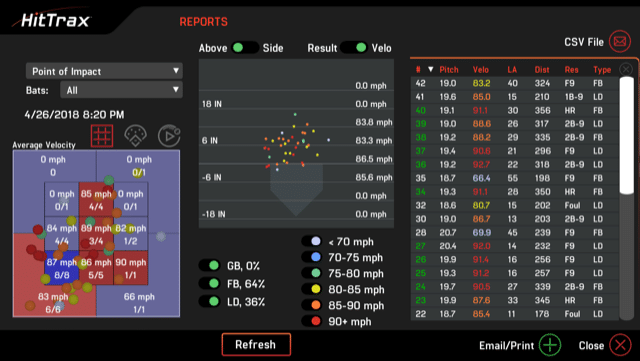Select hit row 22 with 85.4 velo

[x=514, y=314]
